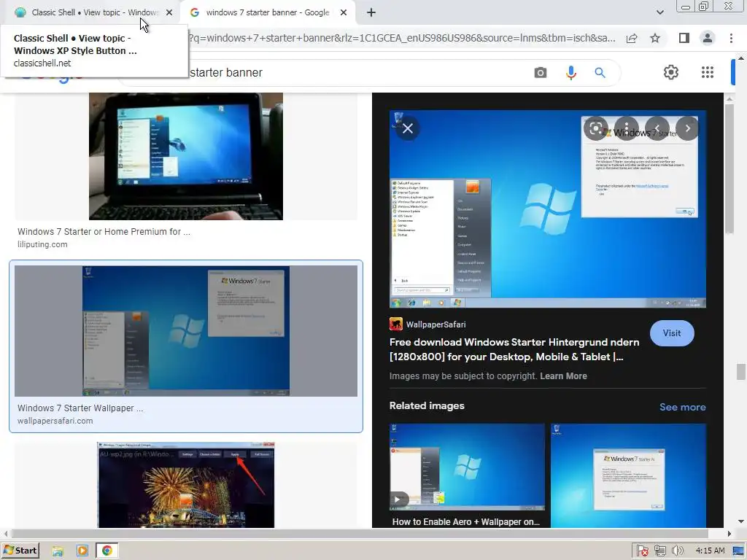
Task: Open Google apps grid
Action: click(x=708, y=72)
